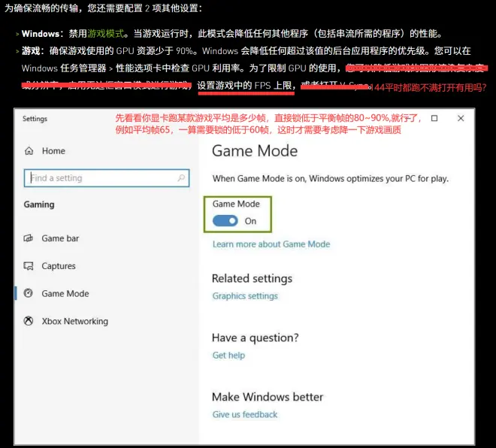Click the Get help link

[228, 355]
